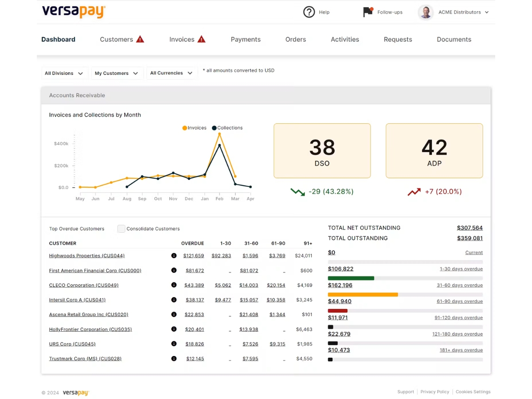
Task: Click the 1-30 days overdue link
Action: (461, 269)
